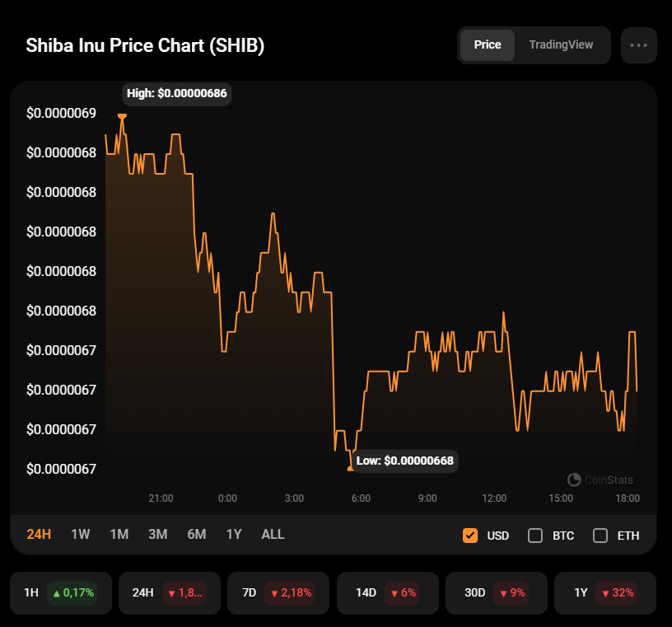Screen dimensions: 672x627
Task: View the 1Y price history
Action: pyautogui.click(x=234, y=534)
